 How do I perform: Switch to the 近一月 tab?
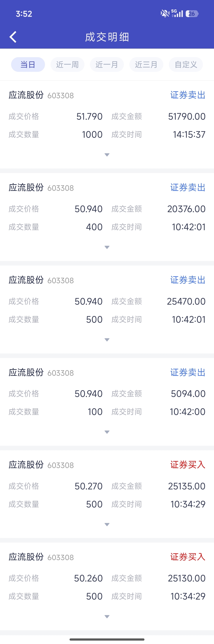pos(107,64)
